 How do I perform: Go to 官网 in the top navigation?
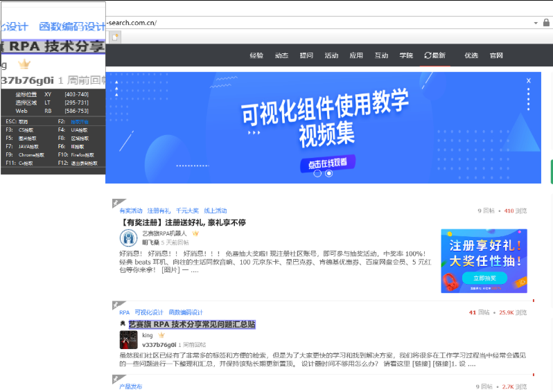pyautogui.click(x=496, y=55)
